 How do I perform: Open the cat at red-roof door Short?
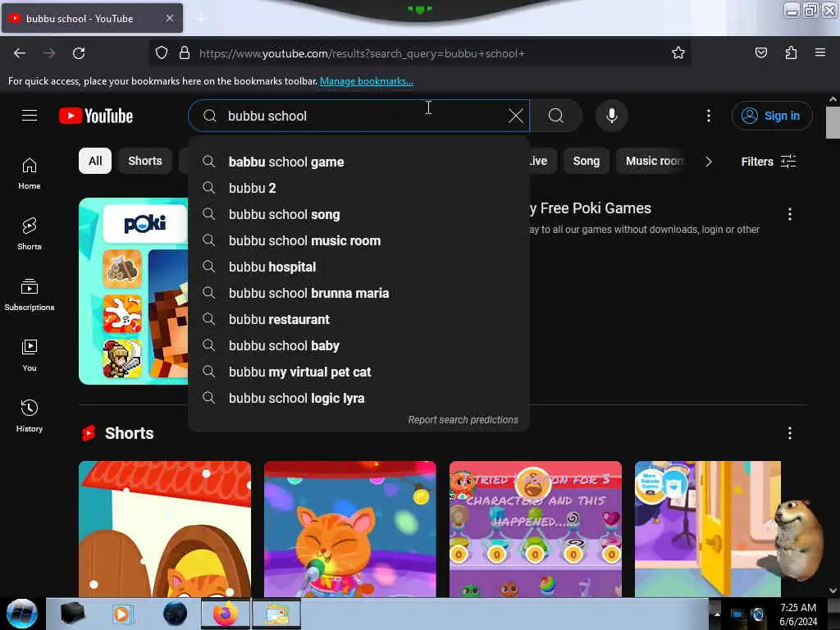pos(164,529)
